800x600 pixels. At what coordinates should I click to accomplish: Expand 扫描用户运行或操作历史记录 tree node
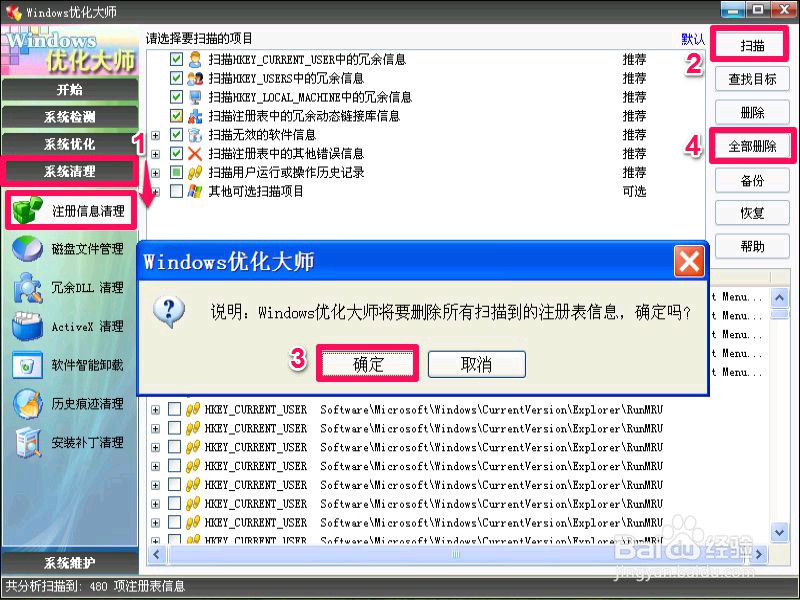[156, 173]
